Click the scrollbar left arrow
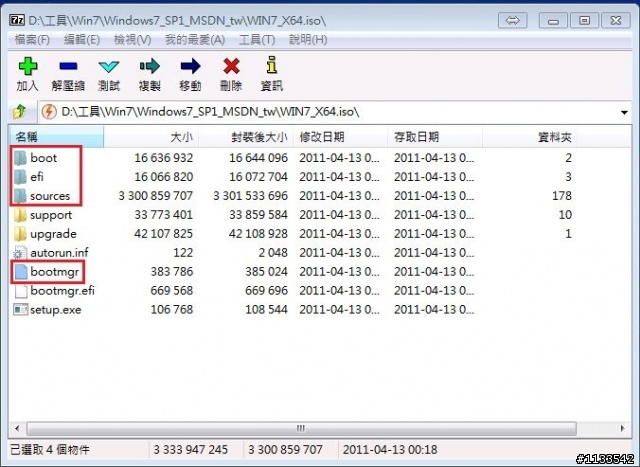640x467 pixels. (x=17, y=429)
